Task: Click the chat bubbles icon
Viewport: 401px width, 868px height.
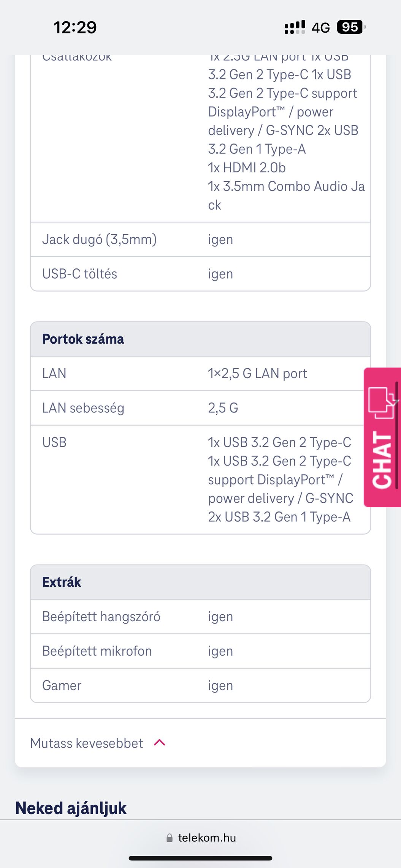Action: (382, 402)
